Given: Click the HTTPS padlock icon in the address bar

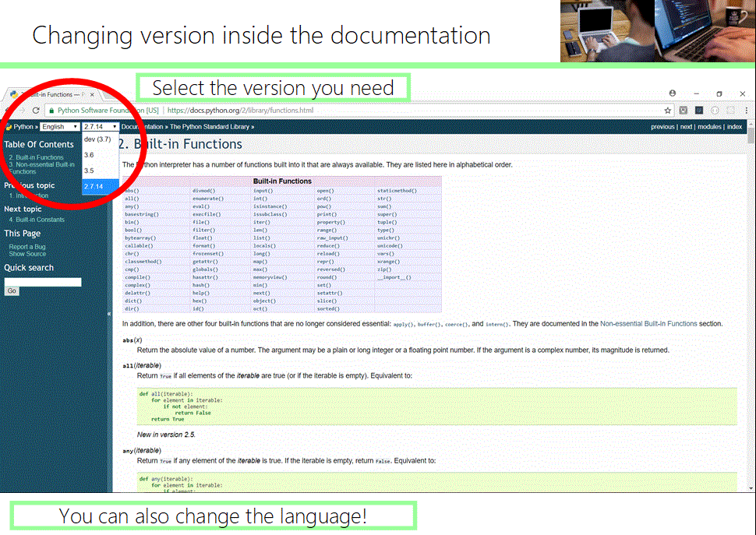Looking at the screenshot, I should click(51, 110).
